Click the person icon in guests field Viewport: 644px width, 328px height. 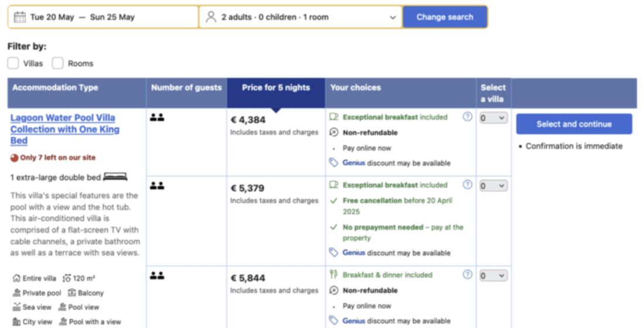(211, 17)
